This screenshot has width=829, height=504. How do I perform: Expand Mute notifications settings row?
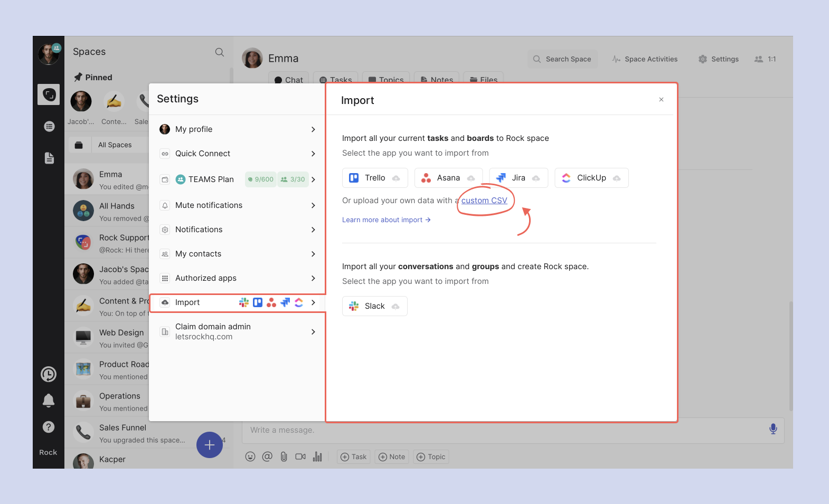(x=237, y=205)
